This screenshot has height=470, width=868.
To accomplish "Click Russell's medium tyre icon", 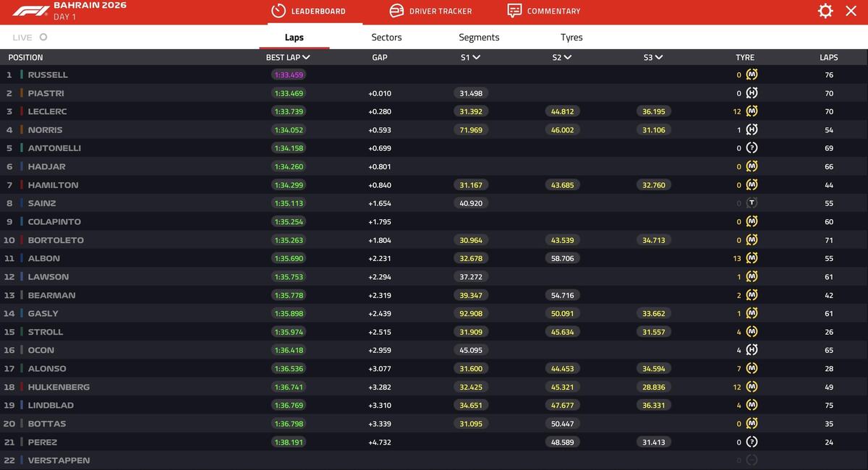I will [752, 74].
